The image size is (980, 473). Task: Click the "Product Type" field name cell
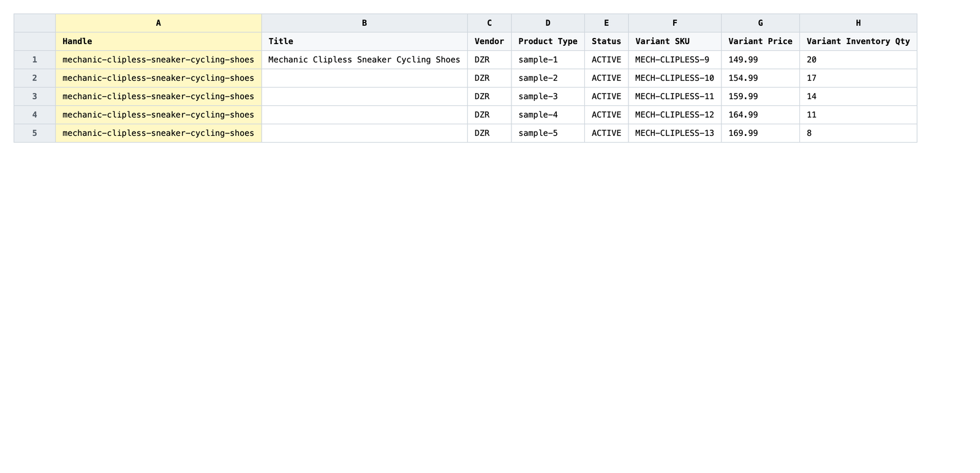pos(548,42)
